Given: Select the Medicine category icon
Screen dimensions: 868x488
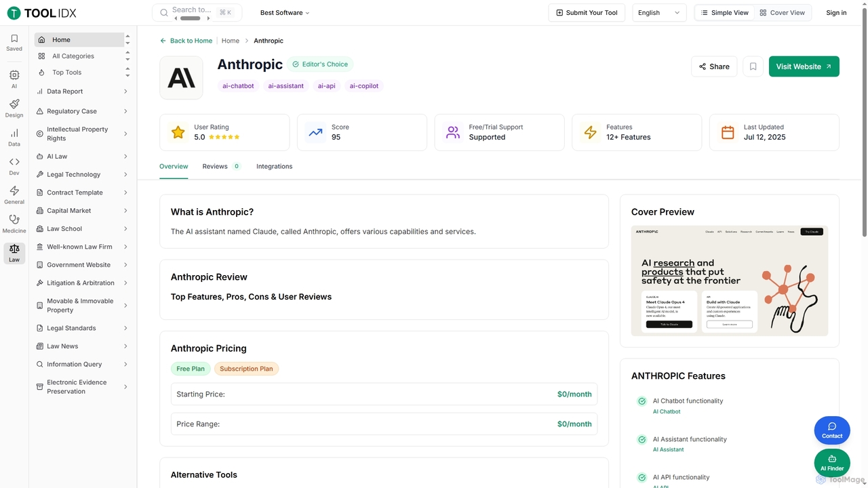Looking at the screenshot, I should [x=14, y=220].
